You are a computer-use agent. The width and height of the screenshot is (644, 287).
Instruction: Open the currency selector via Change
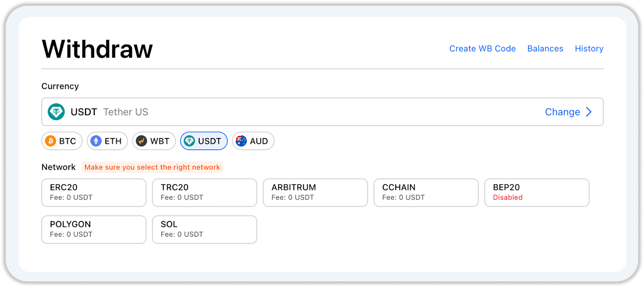(x=562, y=112)
